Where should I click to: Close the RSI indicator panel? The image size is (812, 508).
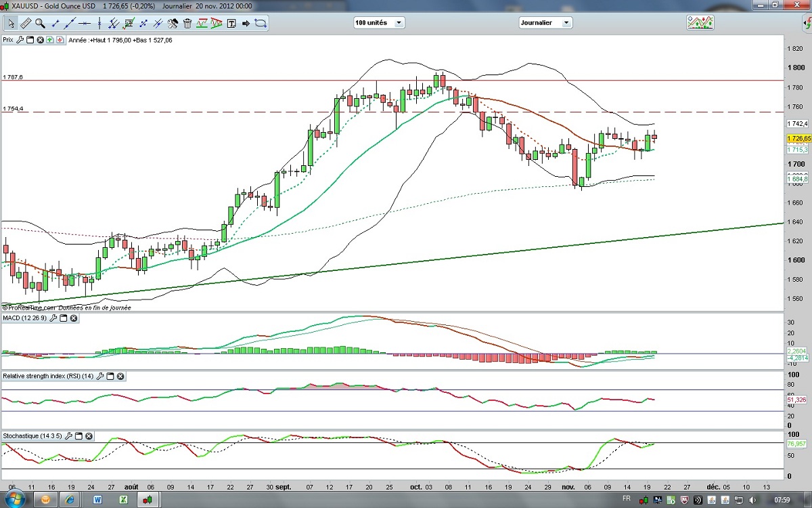[122, 376]
